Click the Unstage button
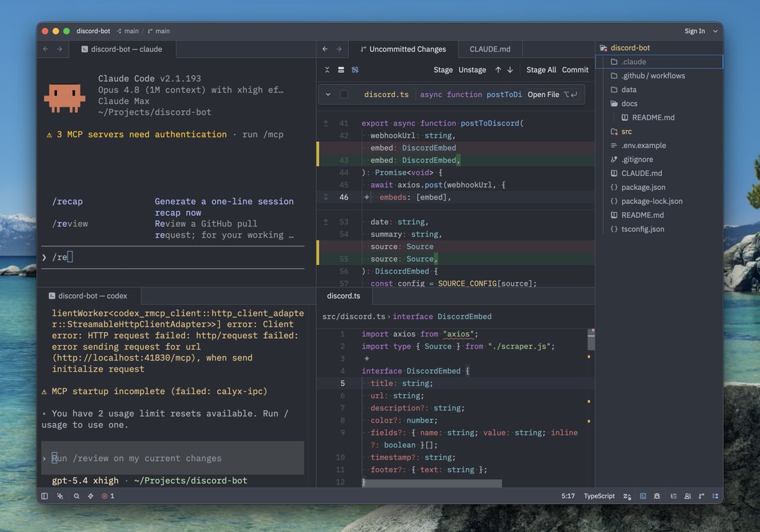The height and width of the screenshot is (532, 760). tap(472, 70)
